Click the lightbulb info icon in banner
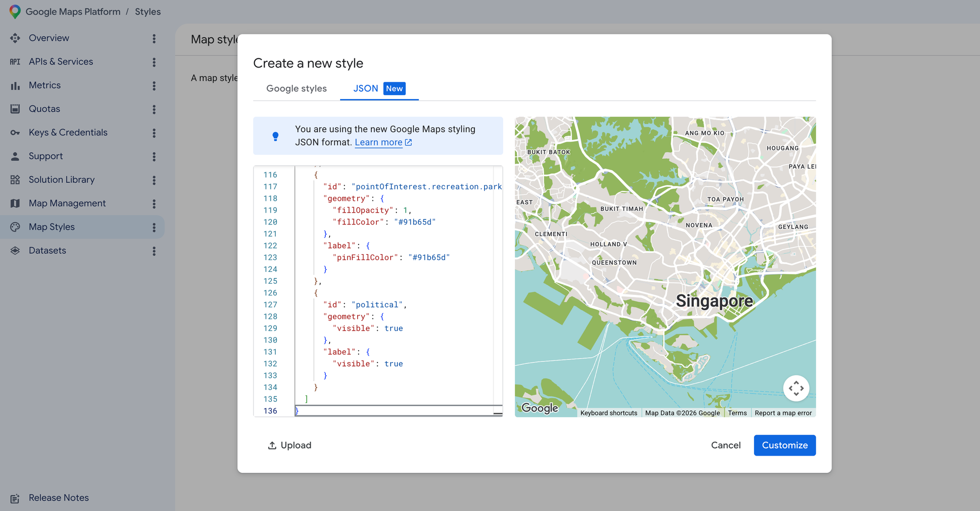Viewport: 980px width, 511px height. 275,136
